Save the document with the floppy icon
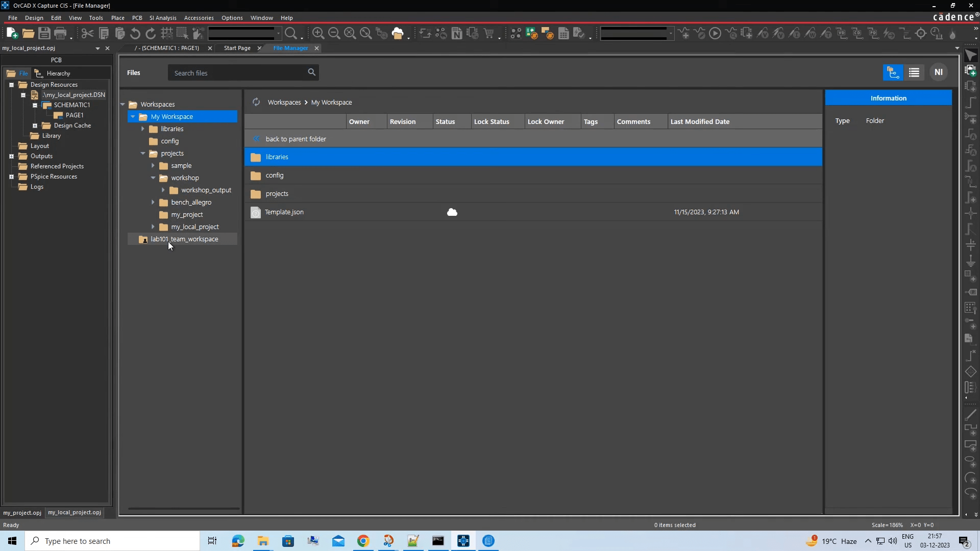Screen dimensions: 980x551 [x=44, y=34]
